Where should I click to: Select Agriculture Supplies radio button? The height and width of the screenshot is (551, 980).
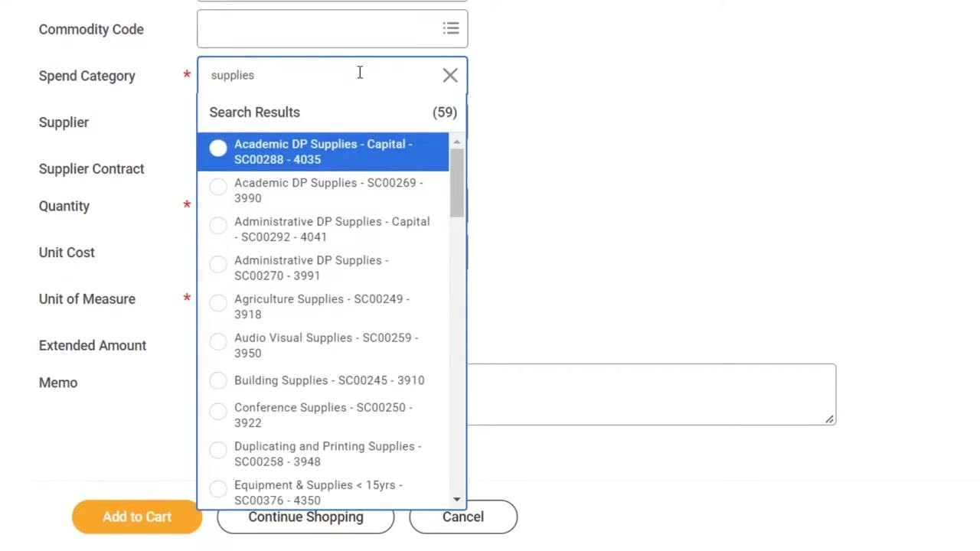(218, 303)
